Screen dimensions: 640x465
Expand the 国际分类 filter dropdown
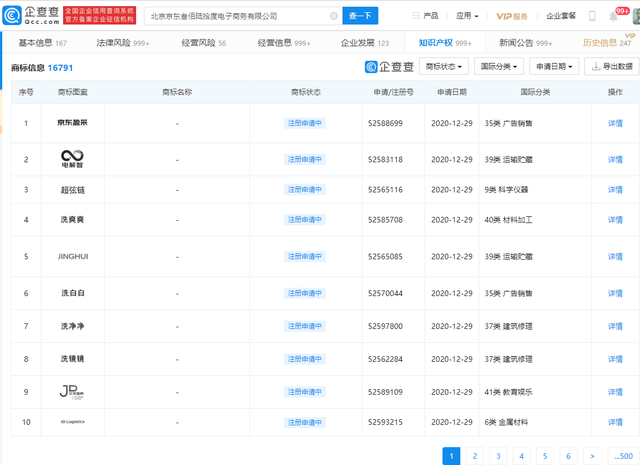tap(499, 66)
